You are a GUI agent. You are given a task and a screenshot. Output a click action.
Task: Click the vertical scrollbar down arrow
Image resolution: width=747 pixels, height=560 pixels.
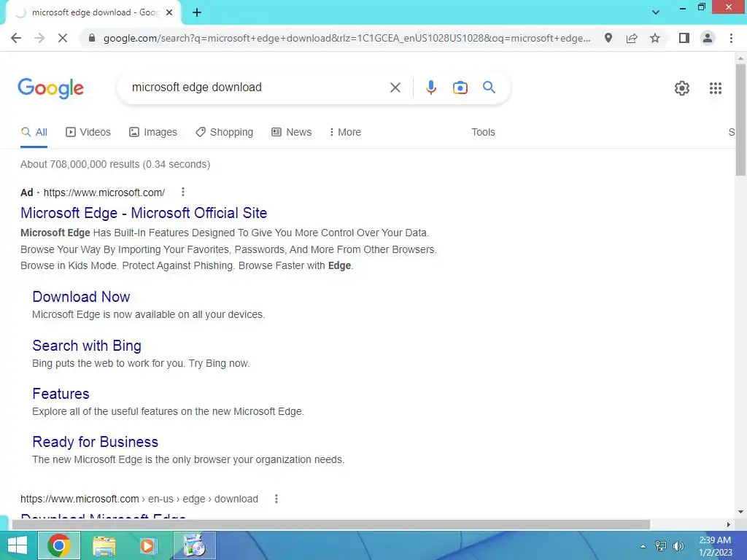(x=740, y=513)
